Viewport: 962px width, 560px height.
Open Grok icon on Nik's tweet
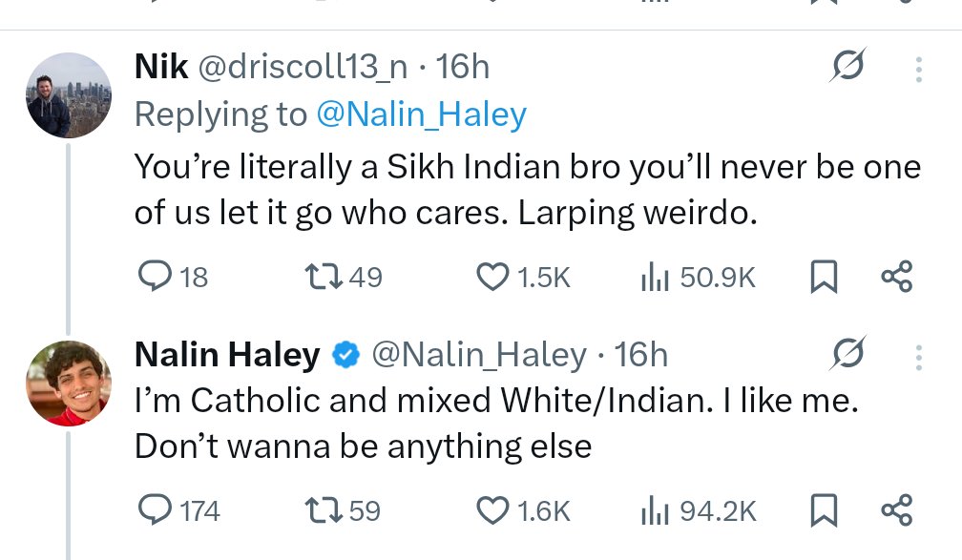[847, 68]
